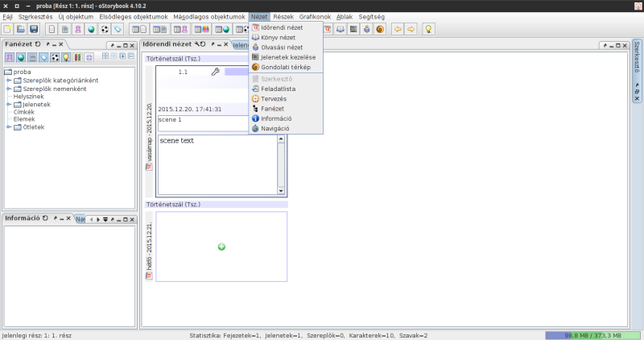
Task: Click the memory usage bar
Action: [x=592, y=335]
